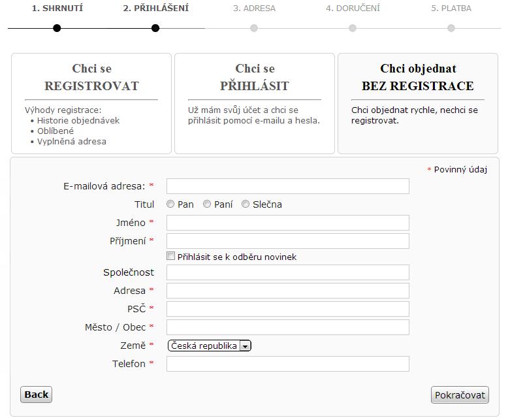Click into the PSČ text field
Image resolution: width=525 pixels, height=420 pixels.
288,309
